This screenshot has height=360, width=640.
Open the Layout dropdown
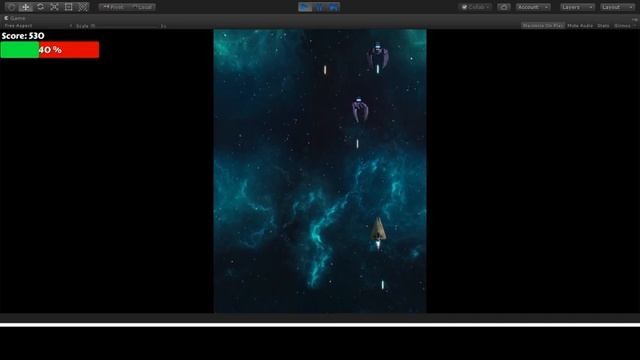point(617,7)
